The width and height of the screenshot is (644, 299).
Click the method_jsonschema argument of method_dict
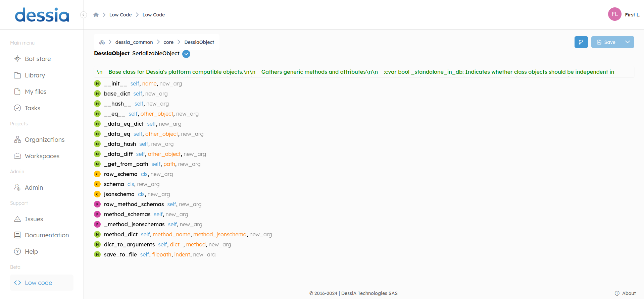coord(220,234)
